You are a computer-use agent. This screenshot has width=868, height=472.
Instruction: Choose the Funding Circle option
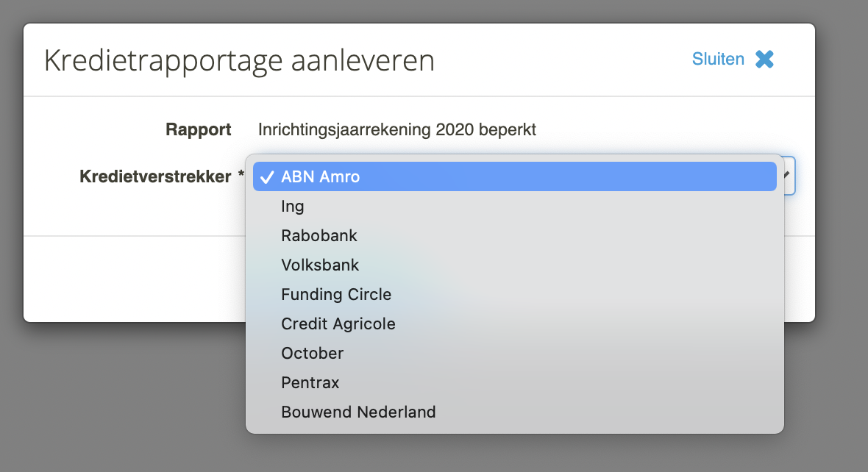click(x=514, y=294)
